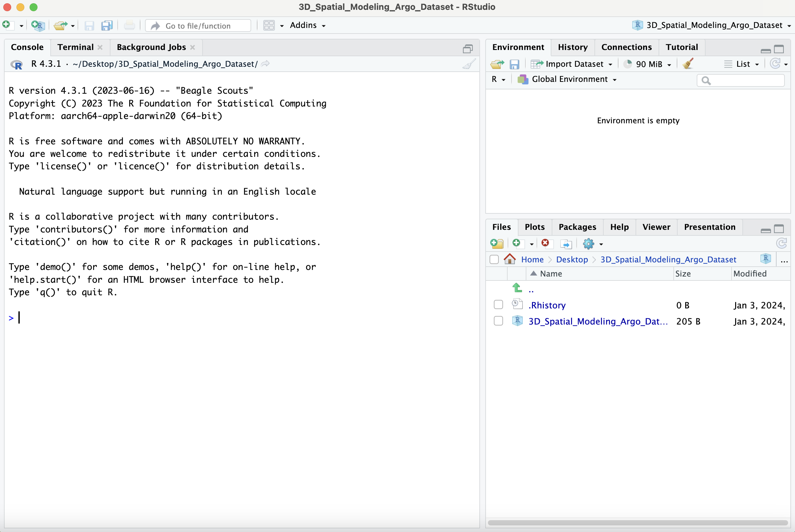
Task: Open recent files dropdown arrow
Action: click(73, 26)
